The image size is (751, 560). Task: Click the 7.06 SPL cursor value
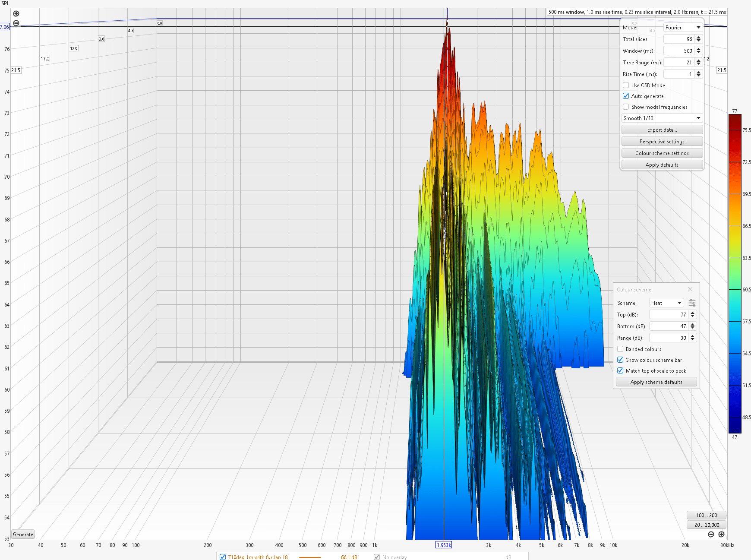(4, 27)
